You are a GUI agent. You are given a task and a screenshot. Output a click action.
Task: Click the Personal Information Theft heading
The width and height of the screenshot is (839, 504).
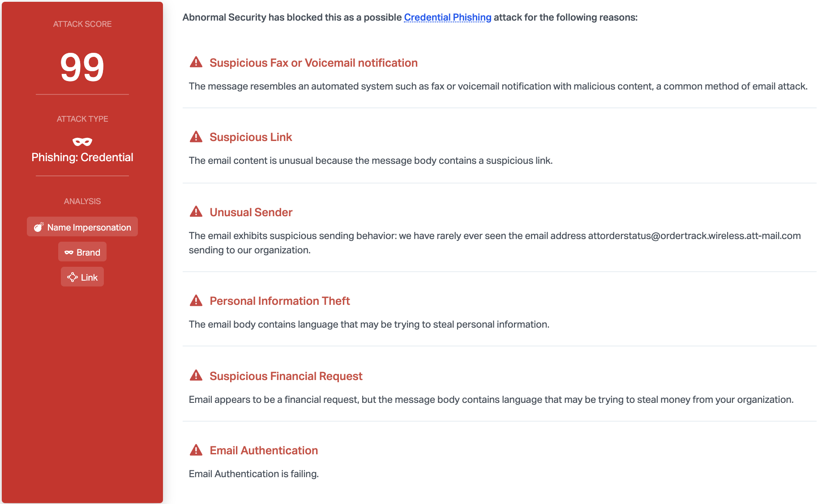(x=279, y=301)
